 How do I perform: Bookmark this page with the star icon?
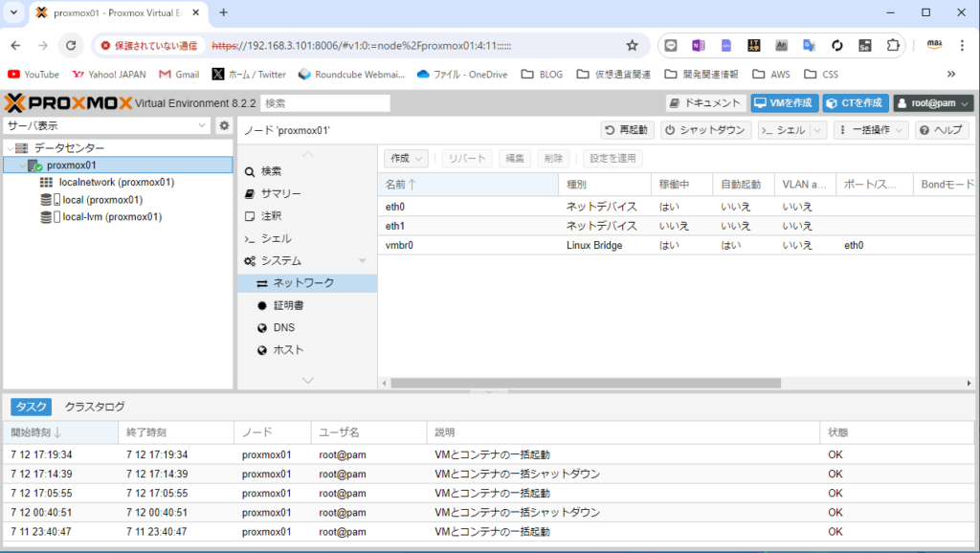pos(632,45)
